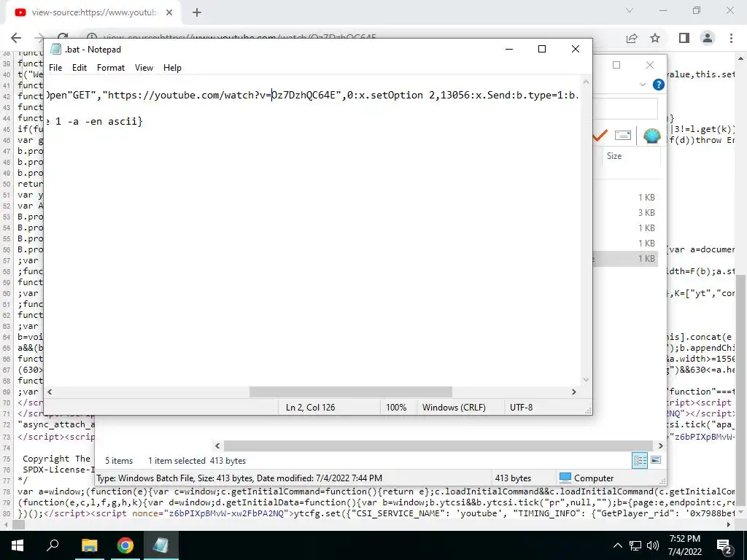Close the view-source YouTube tab

click(169, 12)
